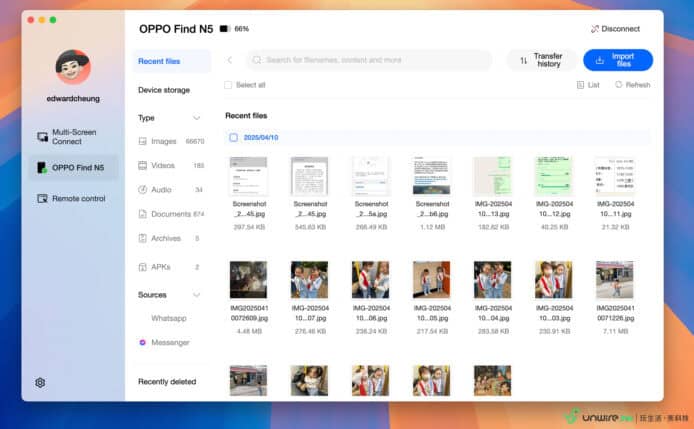Select OPPO Find N5 device in sidebar
Screen dimensions: 694x429
73,168
